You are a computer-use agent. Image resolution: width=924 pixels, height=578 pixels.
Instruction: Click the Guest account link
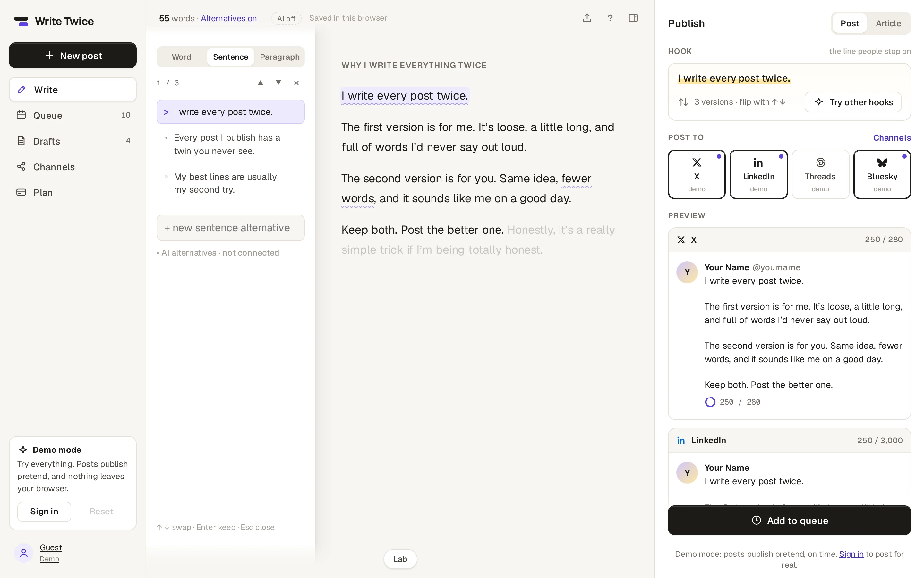click(x=51, y=547)
